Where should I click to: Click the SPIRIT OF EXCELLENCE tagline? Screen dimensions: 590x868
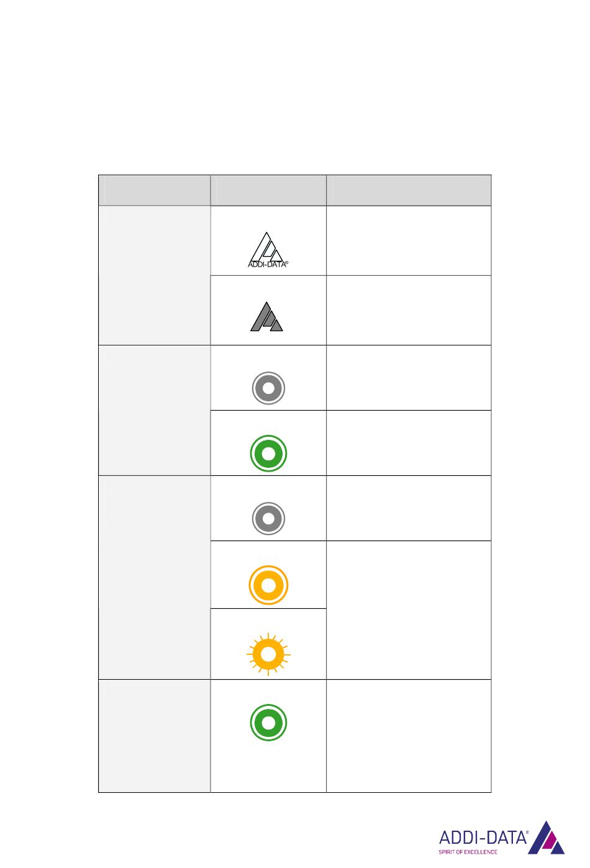(x=468, y=852)
